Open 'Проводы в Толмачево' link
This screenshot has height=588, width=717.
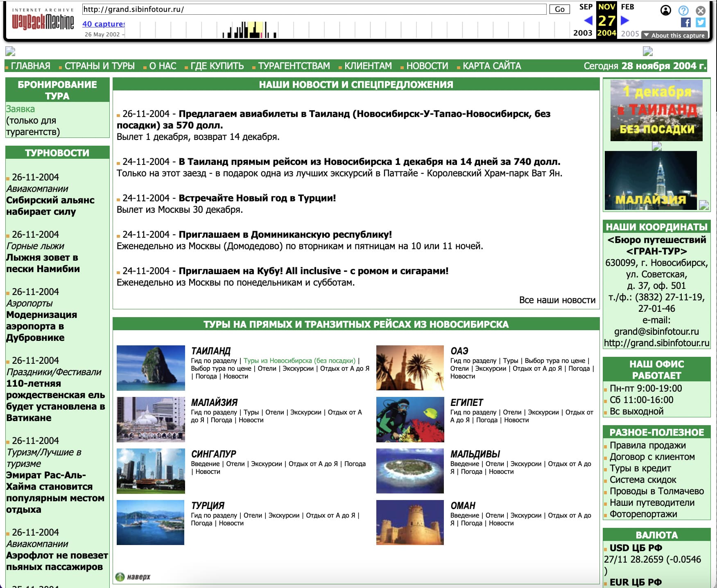(x=657, y=491)
